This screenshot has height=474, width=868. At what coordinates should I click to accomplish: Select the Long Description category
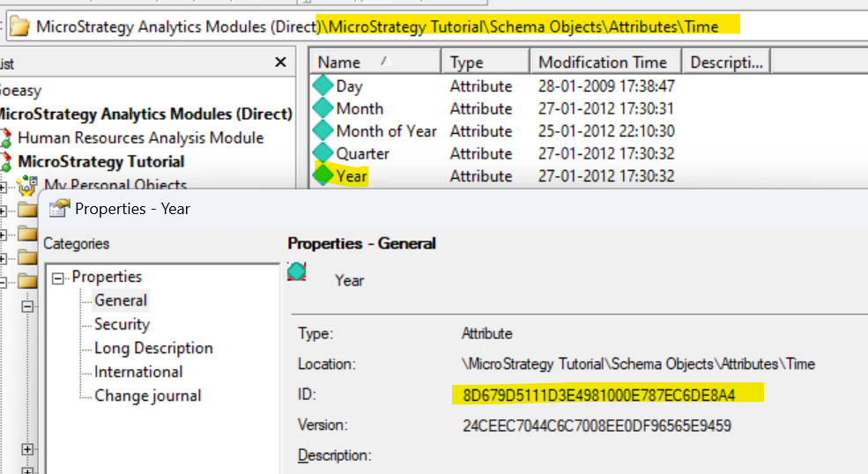click(153, 348)
